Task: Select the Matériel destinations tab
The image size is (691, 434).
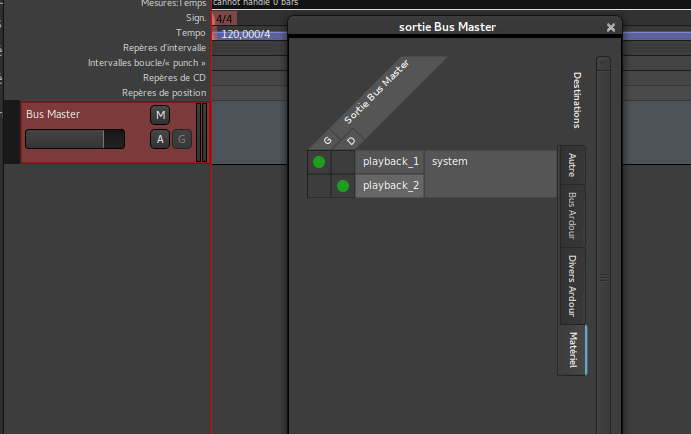Action: pos(572,350)
